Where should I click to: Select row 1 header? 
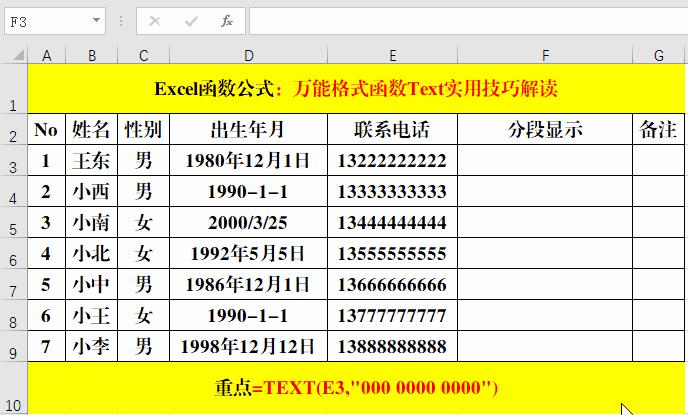coord(13,89)
